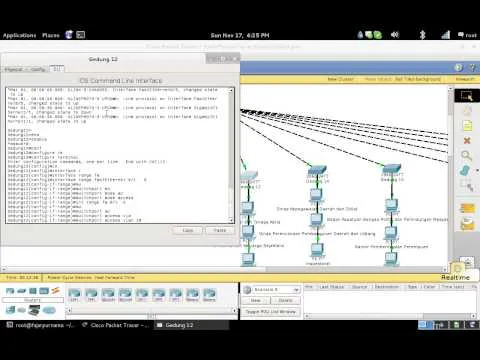This screenshot has height=360, width=480.
Task: Pick the 2620XM router model
Action: (108, 295)
